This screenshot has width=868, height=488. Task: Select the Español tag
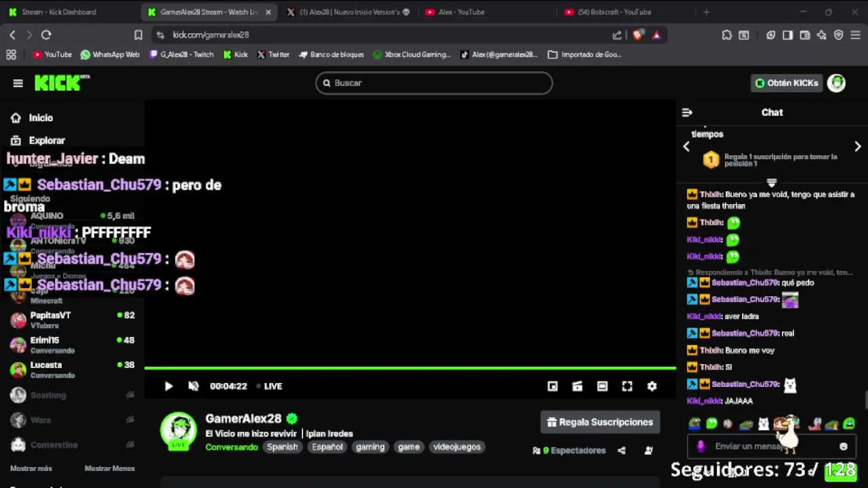pyautogui.click(x=327, y=447)
